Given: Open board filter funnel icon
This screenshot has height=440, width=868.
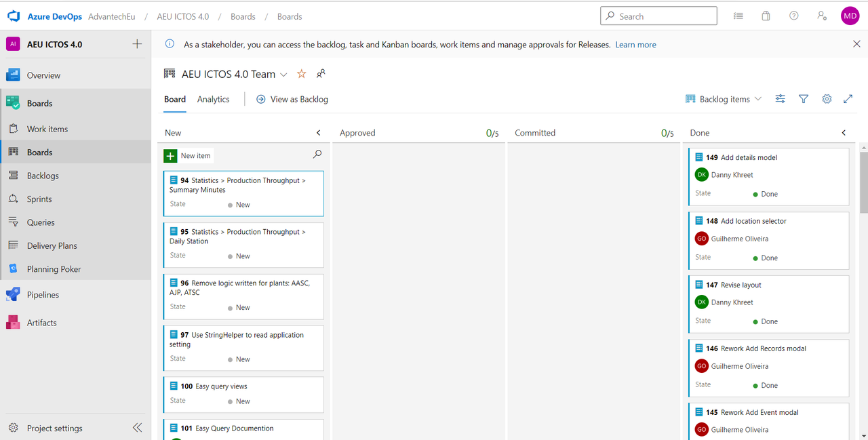Looking at the screenshot, I should (x=804, y=99).
